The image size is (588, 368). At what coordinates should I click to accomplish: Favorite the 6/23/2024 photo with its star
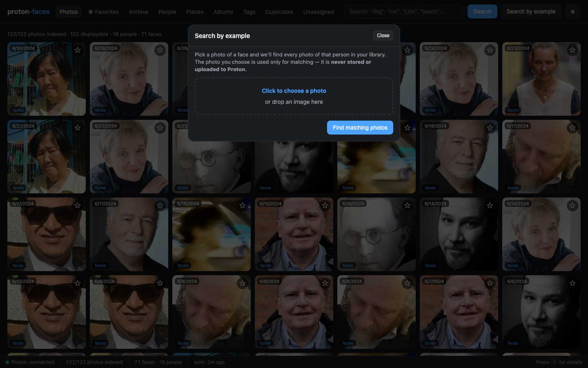pos(572,50)
